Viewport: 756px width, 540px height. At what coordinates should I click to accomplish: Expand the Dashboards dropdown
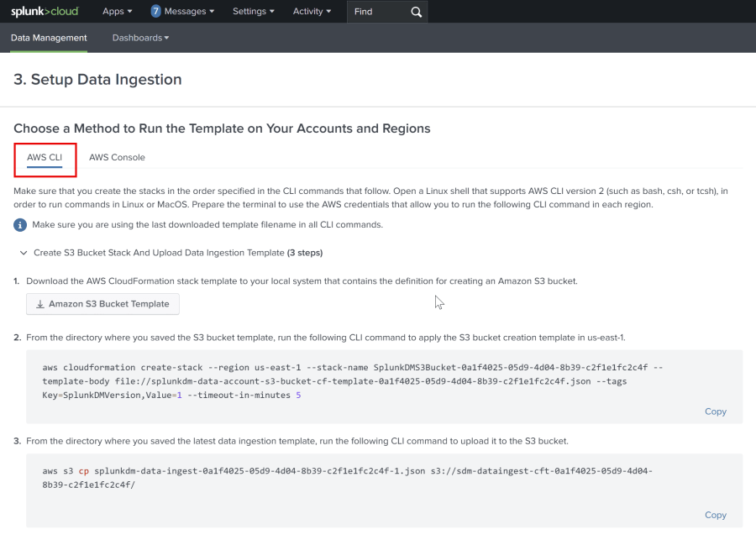pyautogui.click(x=140, y=38)
